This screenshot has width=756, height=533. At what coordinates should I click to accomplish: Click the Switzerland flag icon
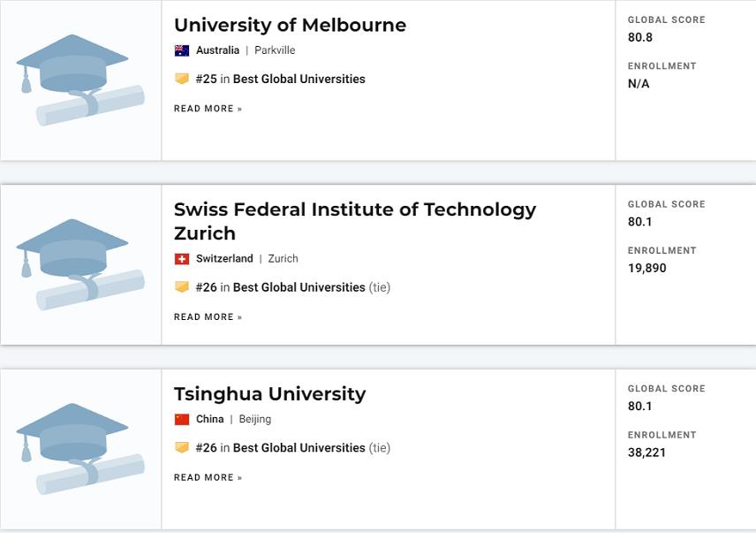(x=182, y=259)
